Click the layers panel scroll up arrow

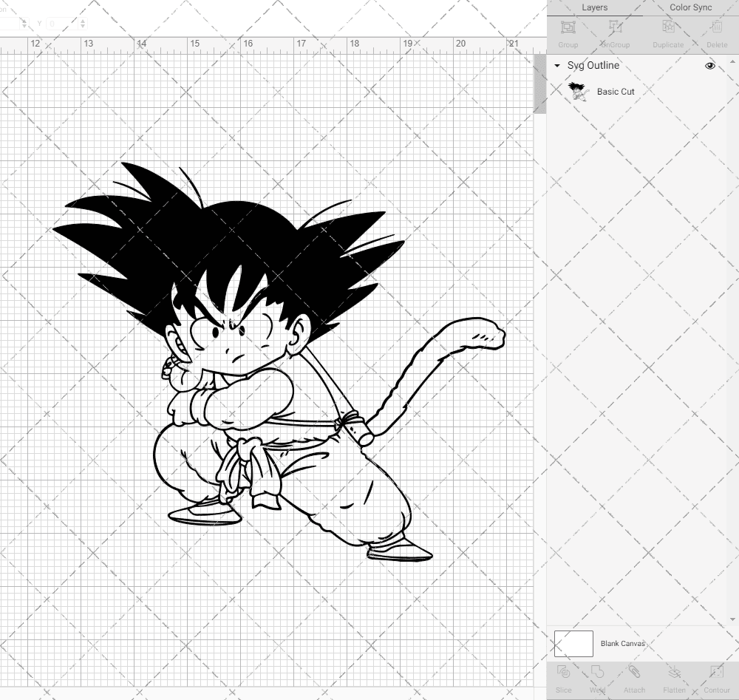(732, 62)
